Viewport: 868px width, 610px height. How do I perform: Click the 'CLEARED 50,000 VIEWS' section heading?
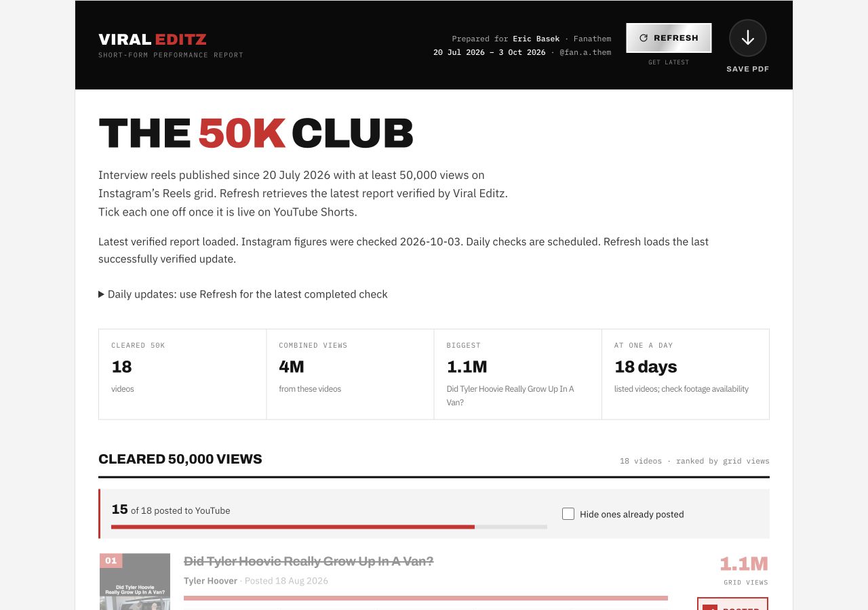pos(180,459)
